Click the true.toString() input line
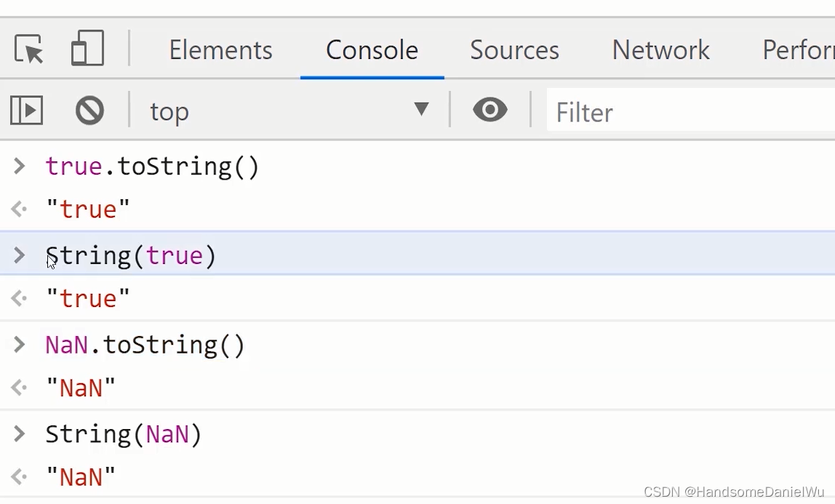Viewport: 835px width, 504px height. point(152,167)
